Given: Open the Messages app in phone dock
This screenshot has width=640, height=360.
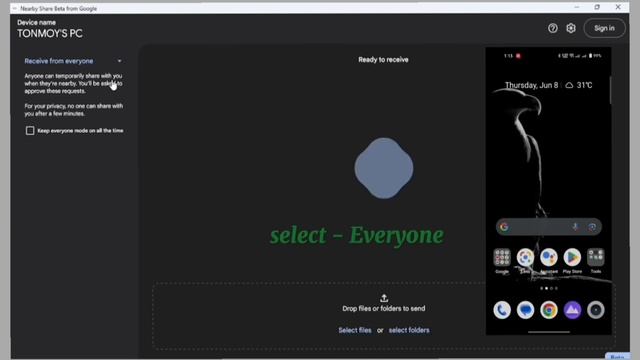Looking at the screenshot, I should point(525,310).
